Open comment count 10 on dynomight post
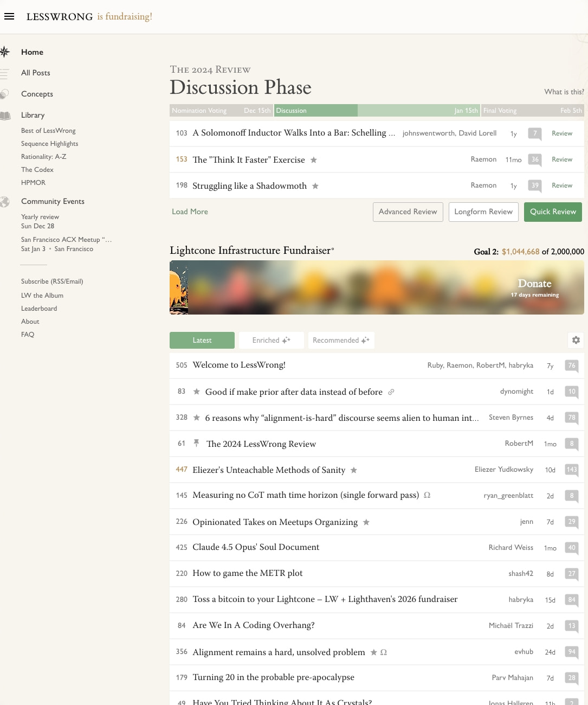This screenshot has width=588, height=705. [x=572, y=392]
